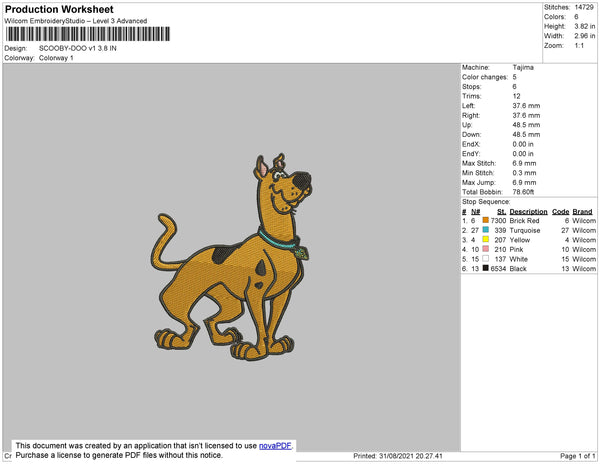
Task: Select the Brick Red orange color swatch
Action: click(x=485, y=220)
